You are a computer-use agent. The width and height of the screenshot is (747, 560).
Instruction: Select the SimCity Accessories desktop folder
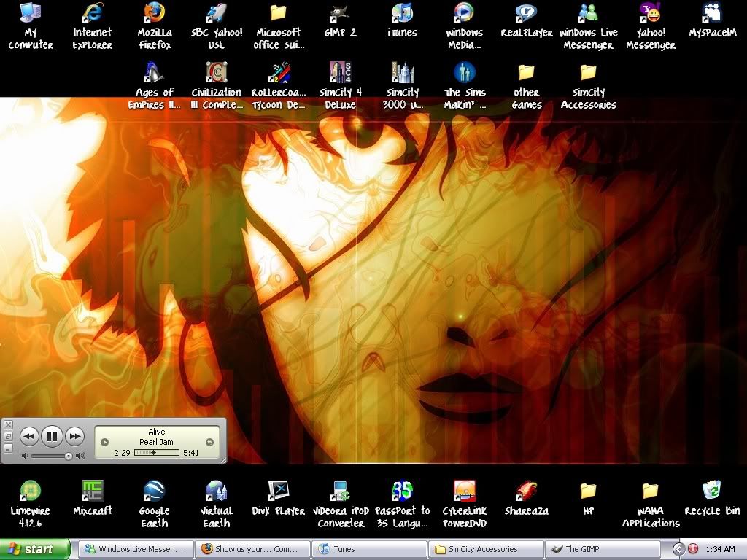point(589,86)
